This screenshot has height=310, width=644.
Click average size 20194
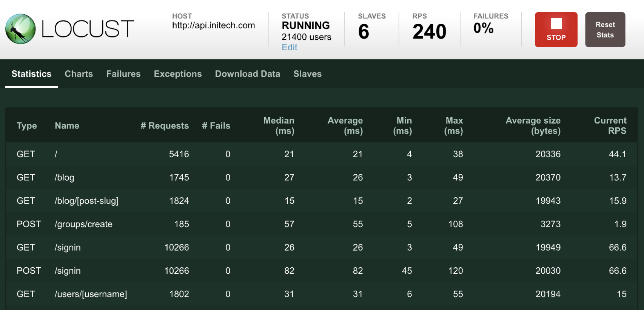[x=548, y=294]
